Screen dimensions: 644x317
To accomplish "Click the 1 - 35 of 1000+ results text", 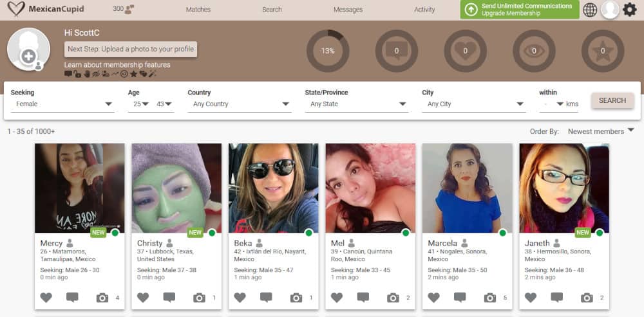I will pyautogui.click(x=31, y=131).
